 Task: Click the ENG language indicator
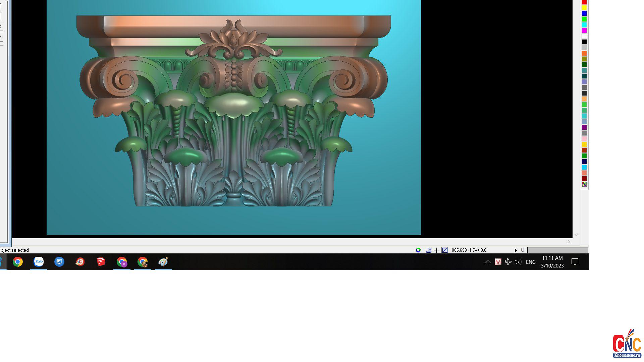tap(531, 262)
